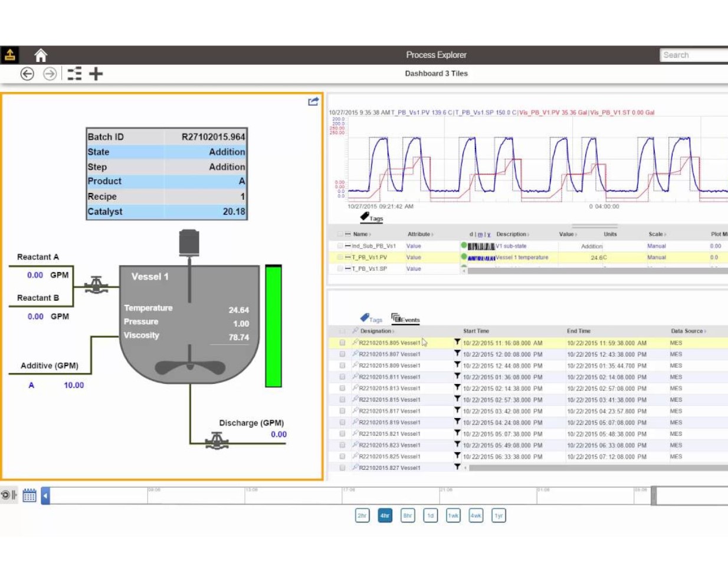Select the checkbox for event R22102015.815 Vessel1
728x582 pixels.
342,400
